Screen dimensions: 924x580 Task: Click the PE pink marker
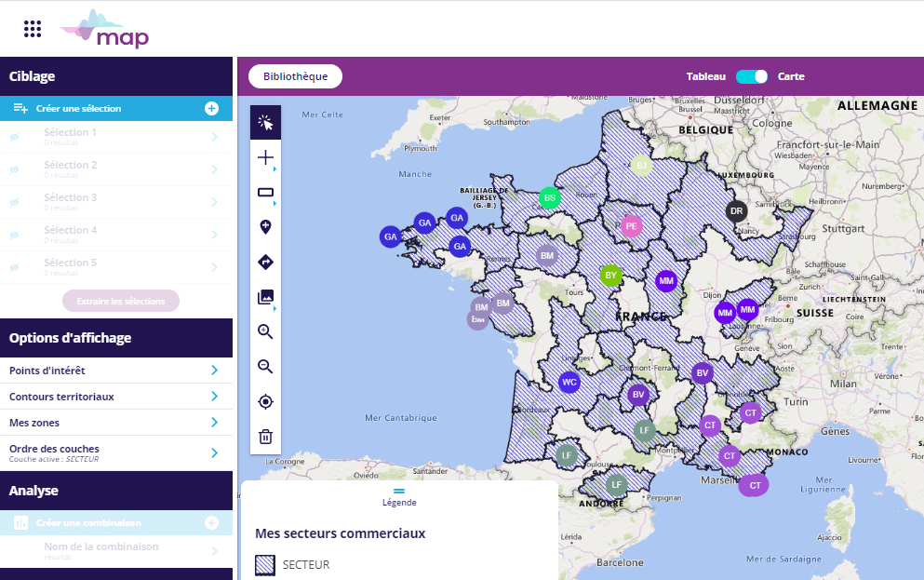[631, 226]
